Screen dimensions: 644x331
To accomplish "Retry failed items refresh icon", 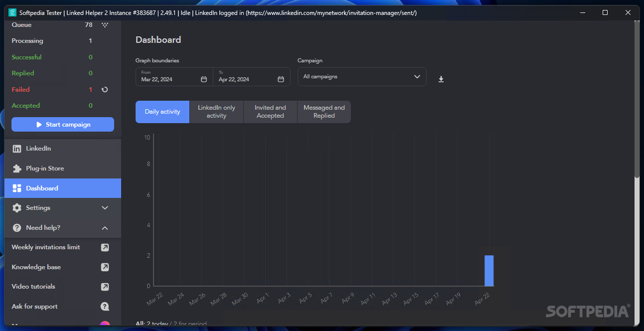I will 105,90.
